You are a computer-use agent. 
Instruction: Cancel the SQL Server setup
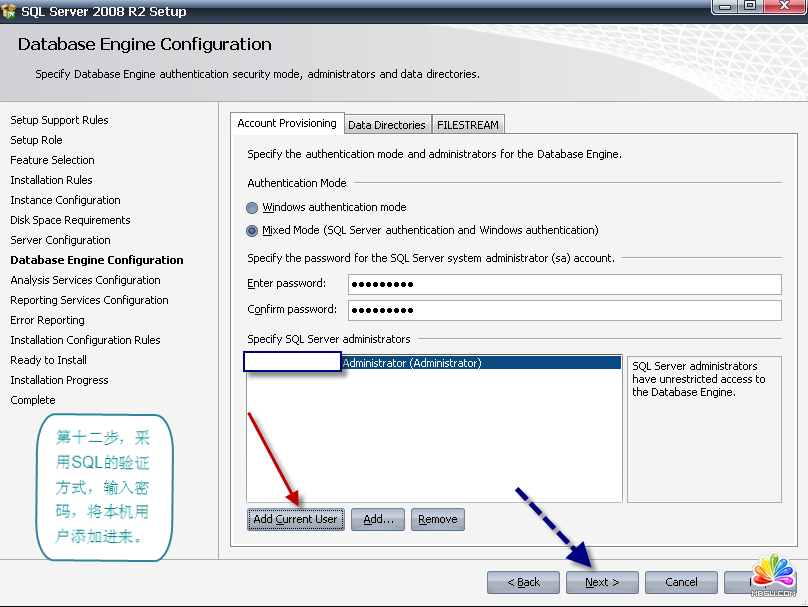pyautogui.click(x=681, y=582)
